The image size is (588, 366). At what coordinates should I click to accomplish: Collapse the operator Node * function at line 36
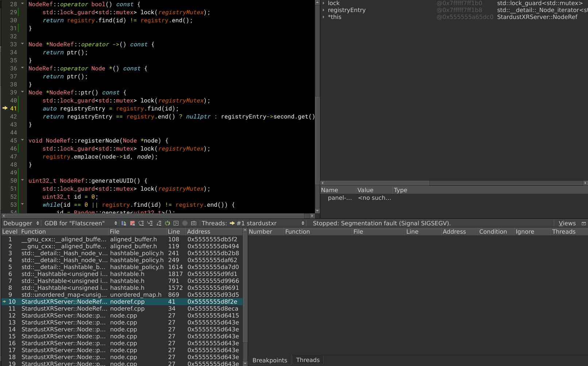(22, 68)
